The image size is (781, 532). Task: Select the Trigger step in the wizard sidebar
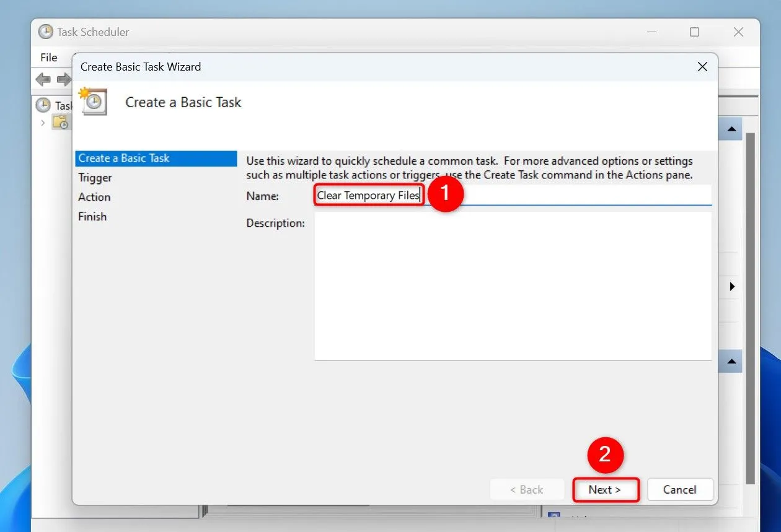(x=95, y=178)
